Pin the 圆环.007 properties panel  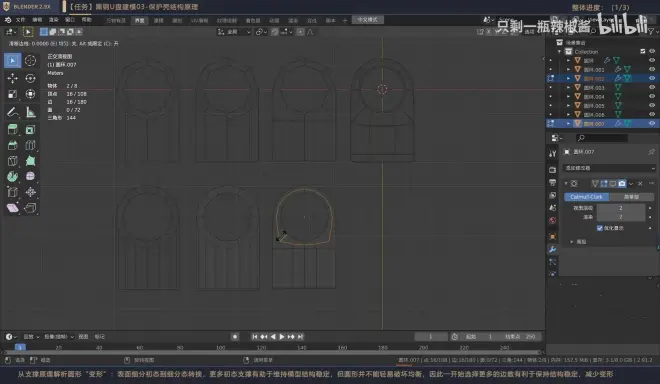(652, 152)
